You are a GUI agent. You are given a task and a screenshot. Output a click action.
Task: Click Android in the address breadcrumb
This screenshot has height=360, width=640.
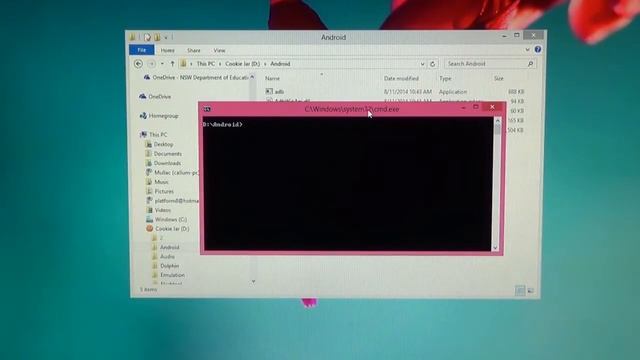[x=280, y=64]
